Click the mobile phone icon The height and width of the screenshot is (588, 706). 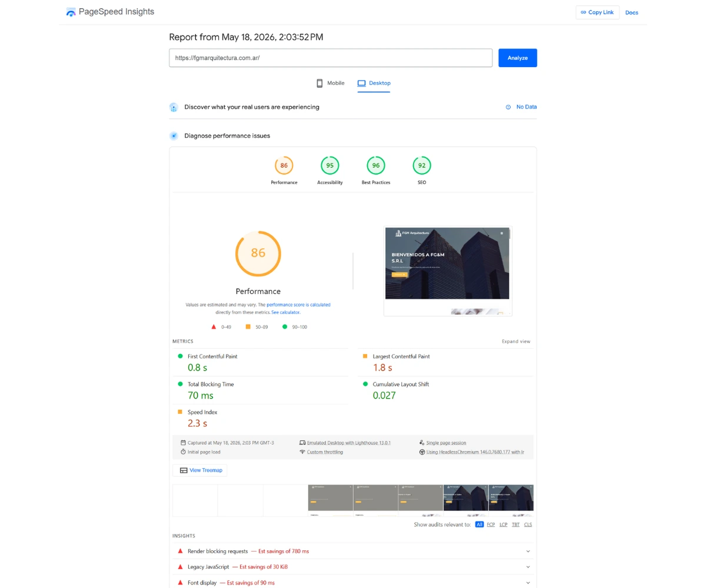pos(320,83)
